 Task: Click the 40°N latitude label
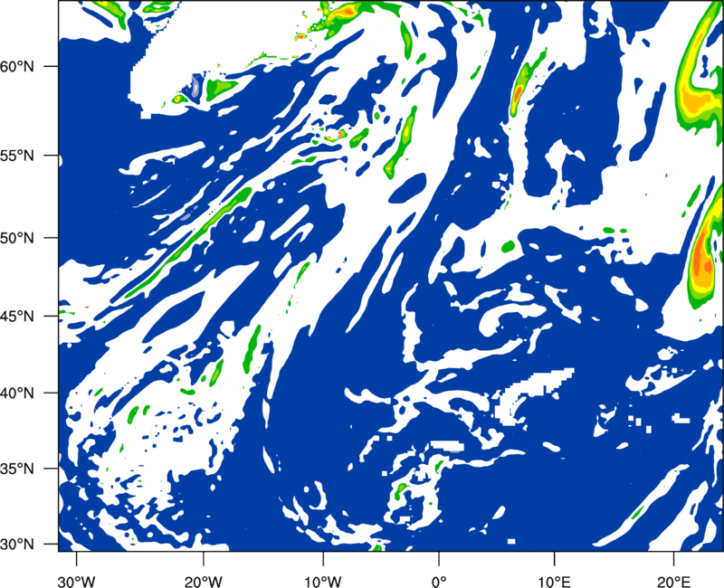coord(17,393)
